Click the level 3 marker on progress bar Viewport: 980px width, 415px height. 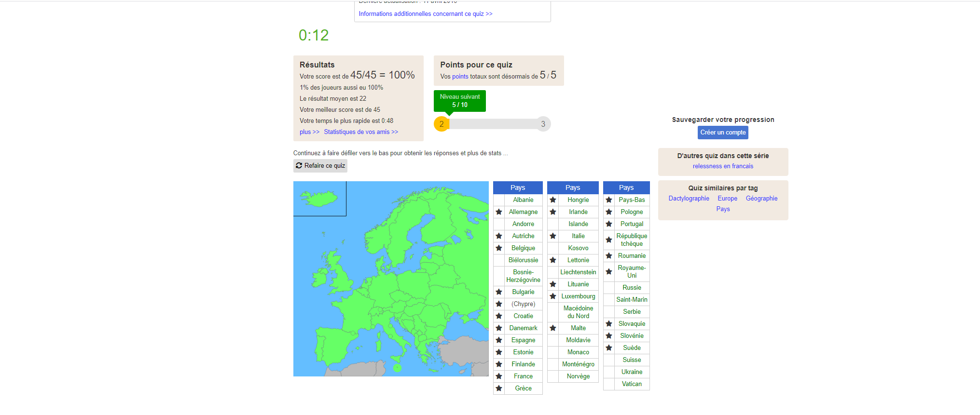pos(543,124)
